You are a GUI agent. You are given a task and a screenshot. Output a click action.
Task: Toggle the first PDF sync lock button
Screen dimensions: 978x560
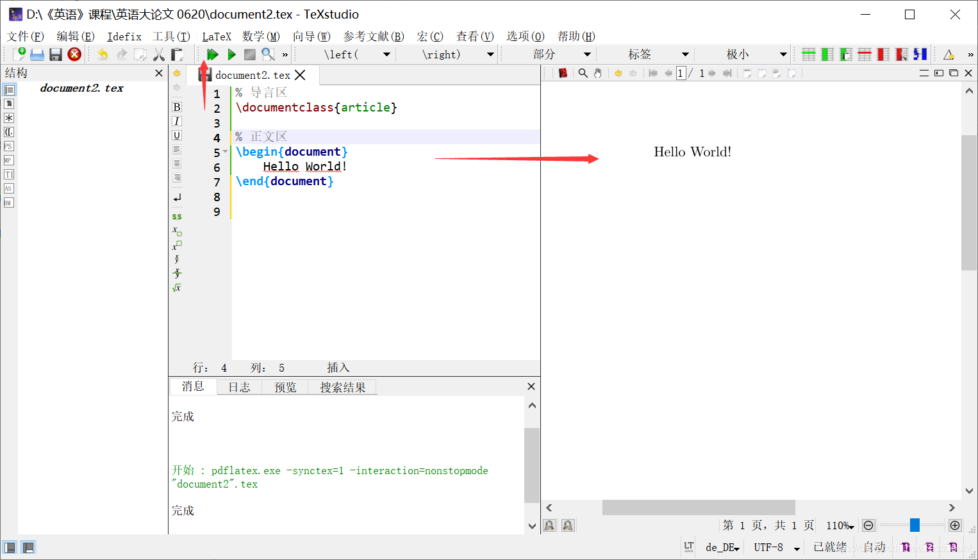[549, 525]
